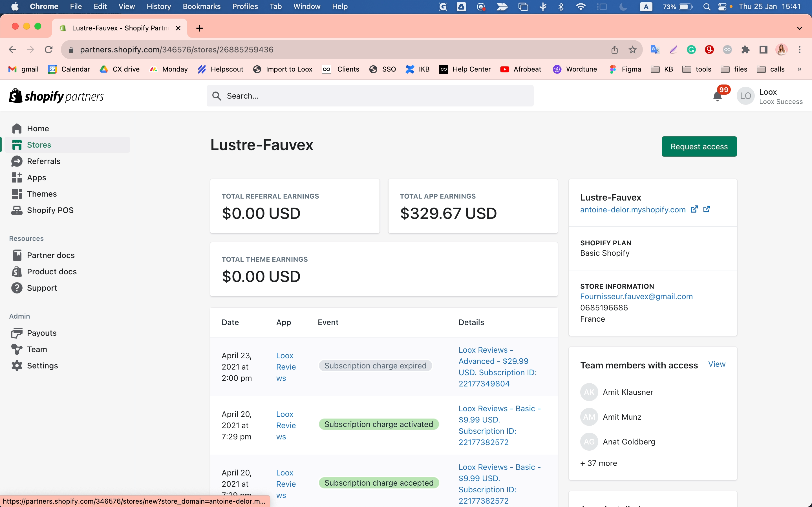The image size is (812, 507).
Task: Open the Apps section in sidebar
Action: pyautogui.click(x=36, y=177)
